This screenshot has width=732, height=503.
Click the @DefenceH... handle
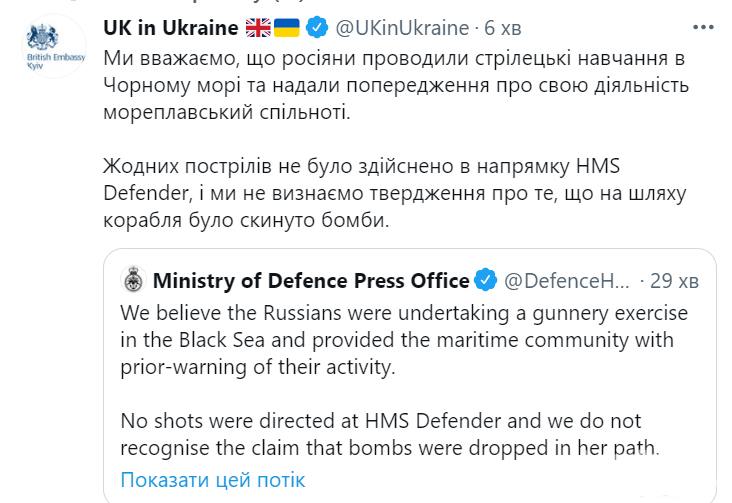pos(567,281)
